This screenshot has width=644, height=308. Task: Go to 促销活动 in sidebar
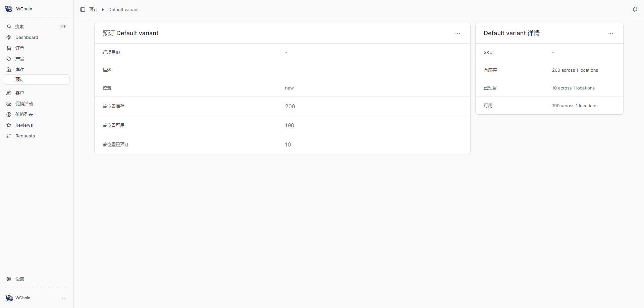tap(24, 104)
